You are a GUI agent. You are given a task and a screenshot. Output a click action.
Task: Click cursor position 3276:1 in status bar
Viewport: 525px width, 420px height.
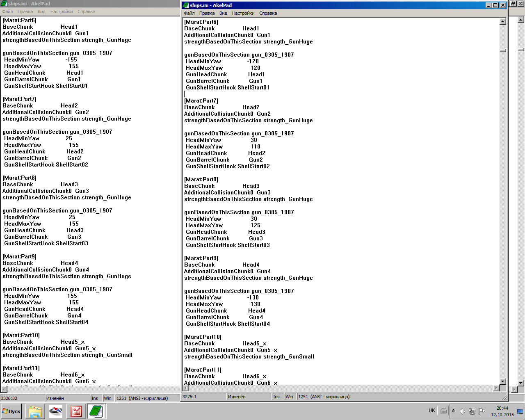[204, 397]
